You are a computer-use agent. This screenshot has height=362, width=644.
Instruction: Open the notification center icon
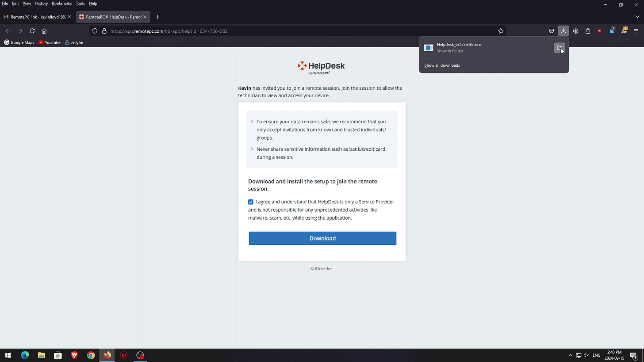[633, 355]
